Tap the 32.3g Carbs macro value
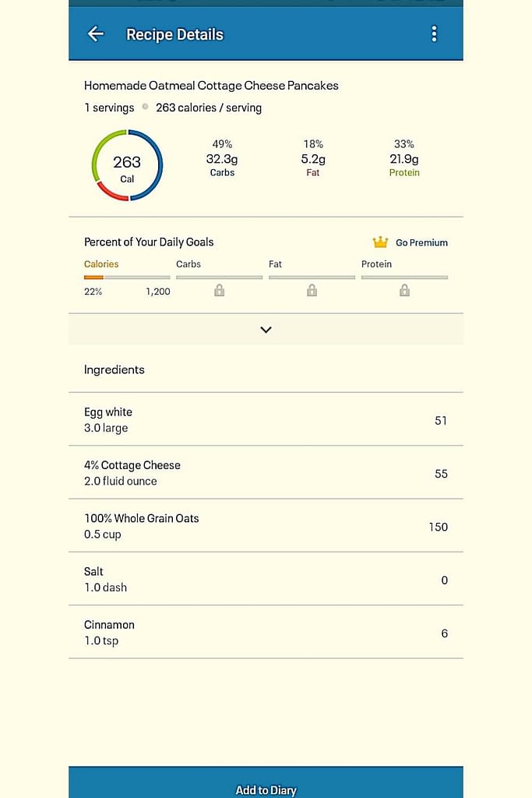The height and width of the screenshot is (798, 532). (x=222, y=159)
